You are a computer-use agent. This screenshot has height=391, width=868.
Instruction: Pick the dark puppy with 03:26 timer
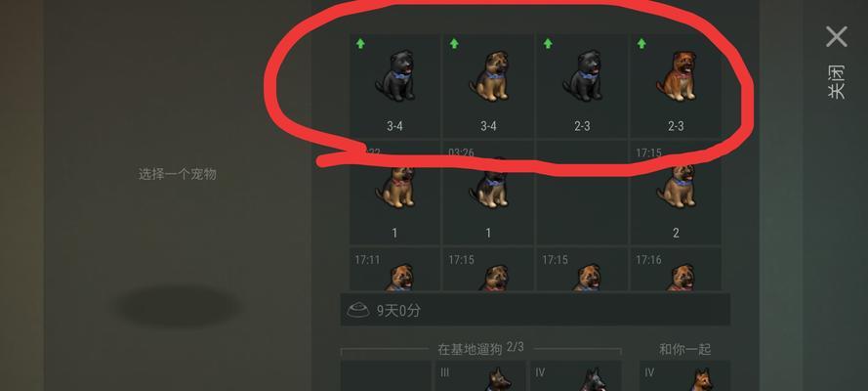tap(488, 193)
